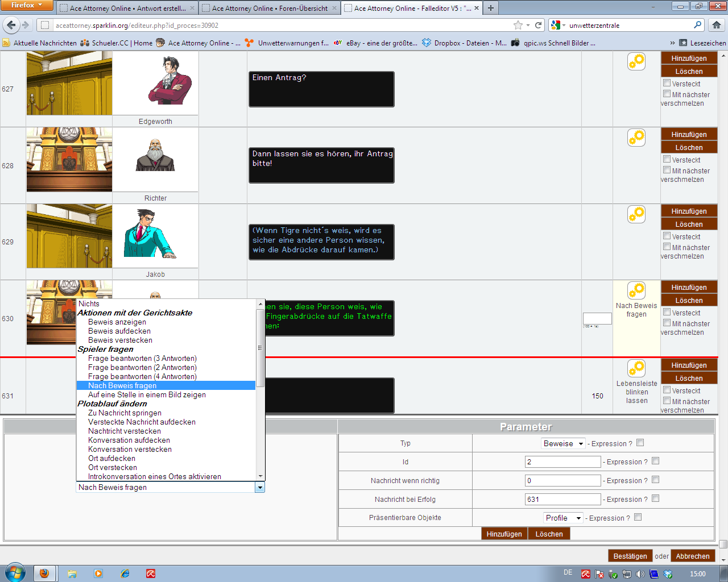
Task: Click the gear action icon in row 627
Action: (x=636, y=61)
